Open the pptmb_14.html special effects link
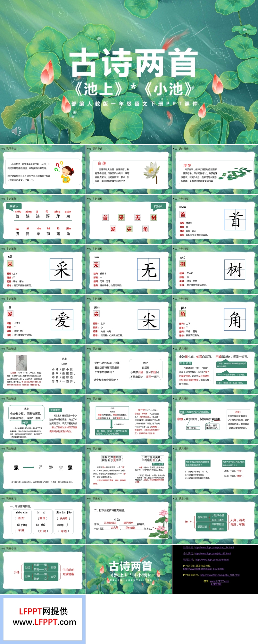This screenshot has width=258, height=644. 214,548
